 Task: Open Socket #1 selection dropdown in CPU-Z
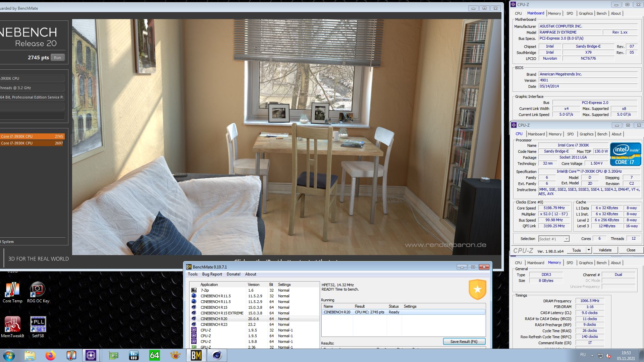click(554, 239)
